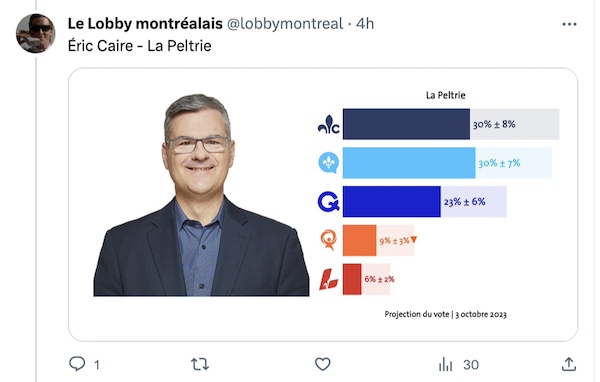Click the orange Québec solidaire logo

[x=329, y=240]
